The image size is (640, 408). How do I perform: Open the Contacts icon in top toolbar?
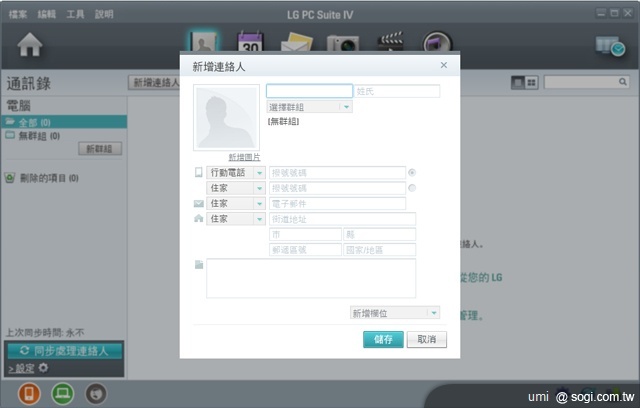[x=204, y=42]
